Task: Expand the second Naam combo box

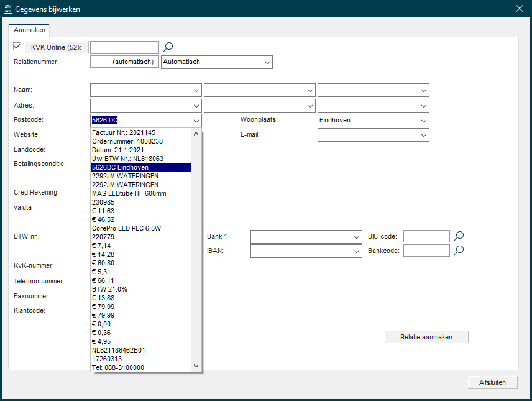Action: click(310, 91)
